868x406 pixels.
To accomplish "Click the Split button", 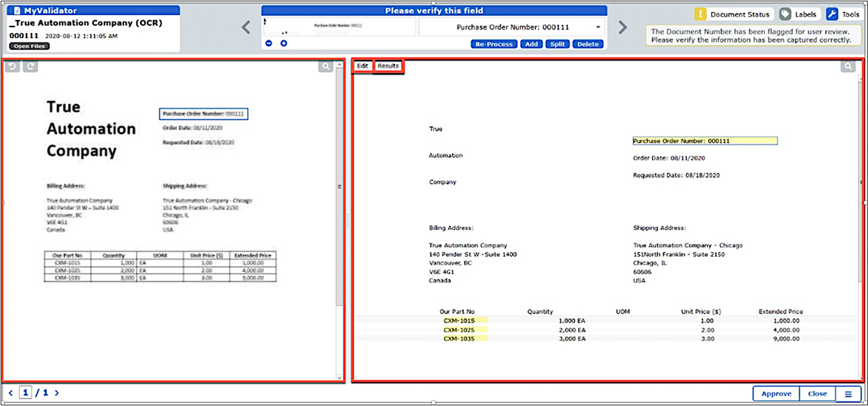I will (x=558, y=44).
